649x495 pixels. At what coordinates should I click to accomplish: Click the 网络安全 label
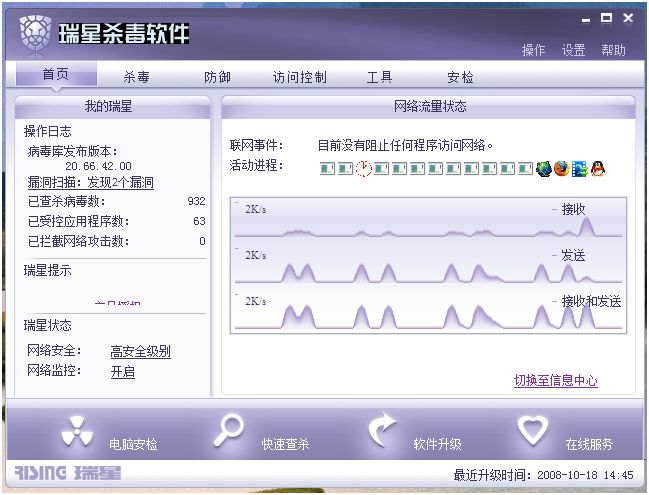pyautogui.click(x=54, y=351)
